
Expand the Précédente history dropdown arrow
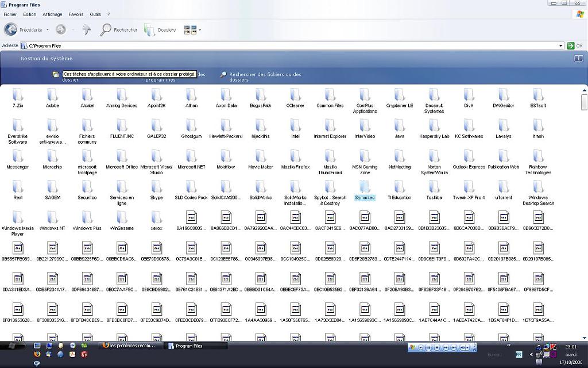point(47,30)
